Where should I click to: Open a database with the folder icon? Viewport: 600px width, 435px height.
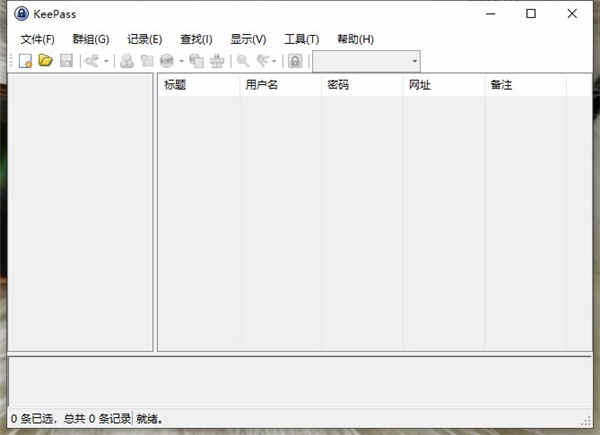point(46,60)
